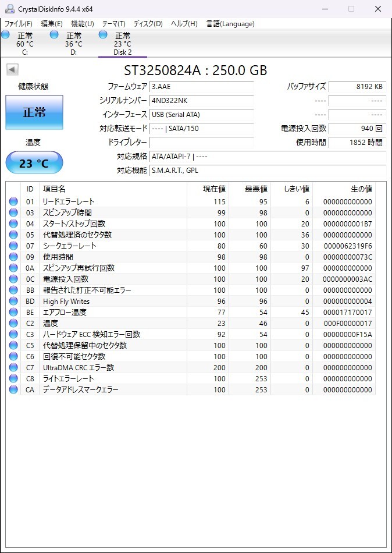Click the 生の値 column header

tap(344, 189)
